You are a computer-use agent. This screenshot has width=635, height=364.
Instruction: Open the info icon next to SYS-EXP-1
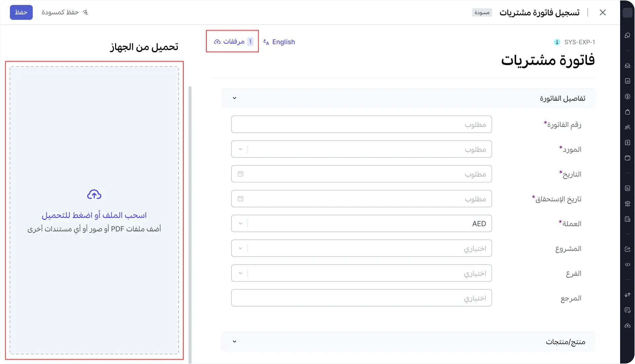click(x=557, y=42)
